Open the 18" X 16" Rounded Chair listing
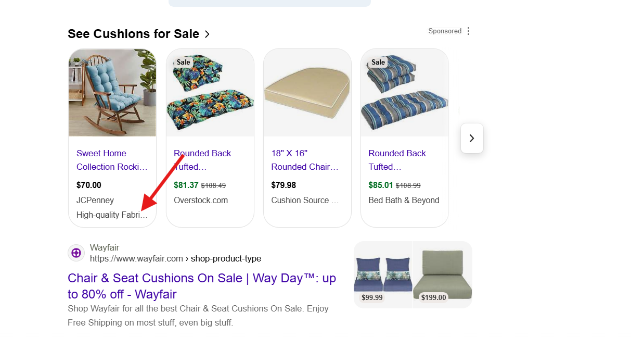Viewport: 644px width, 337px height. [x=305, y=160]
